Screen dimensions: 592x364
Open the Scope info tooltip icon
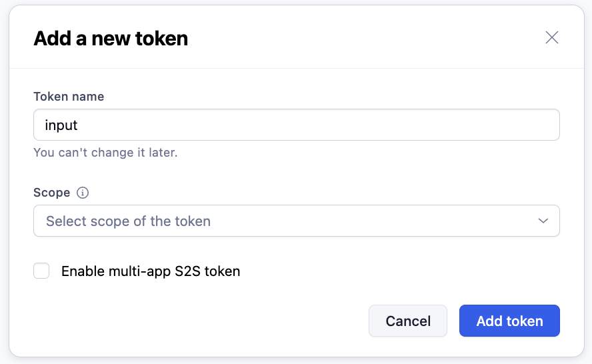point(83,193)
